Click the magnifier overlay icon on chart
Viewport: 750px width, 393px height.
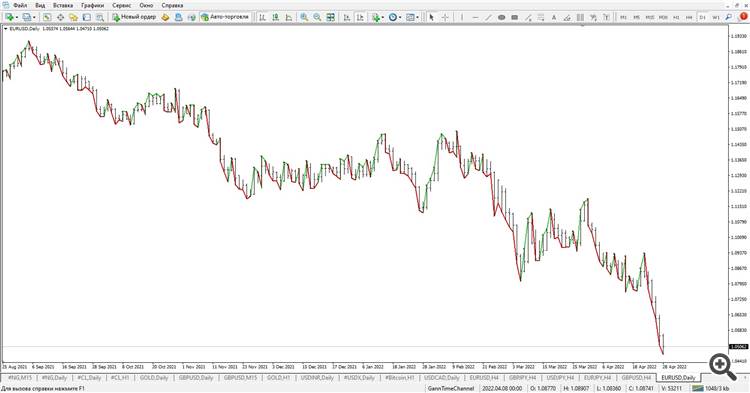(722, 366)
